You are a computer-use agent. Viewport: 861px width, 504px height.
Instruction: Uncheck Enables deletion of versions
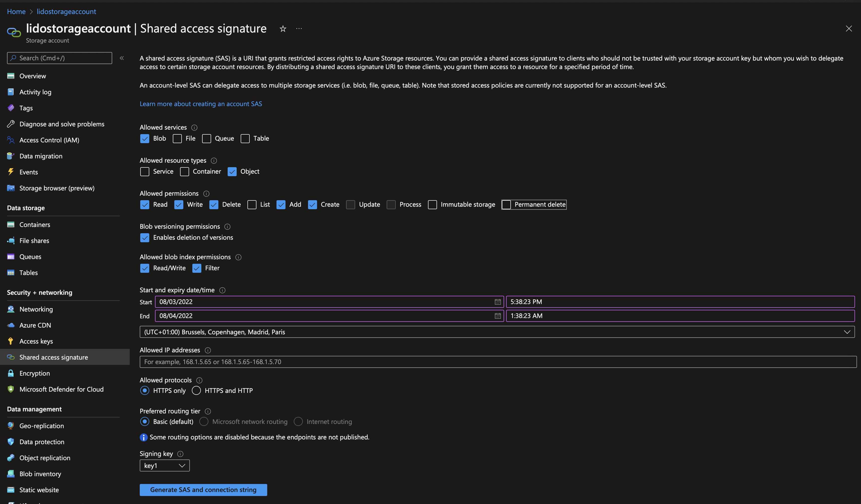(x=145, y=238)
